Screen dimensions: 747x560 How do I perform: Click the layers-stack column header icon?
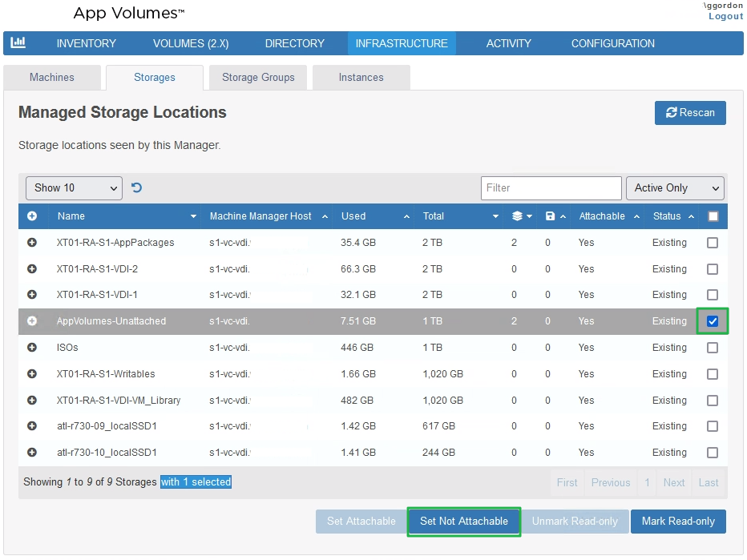tap(519, 216)
